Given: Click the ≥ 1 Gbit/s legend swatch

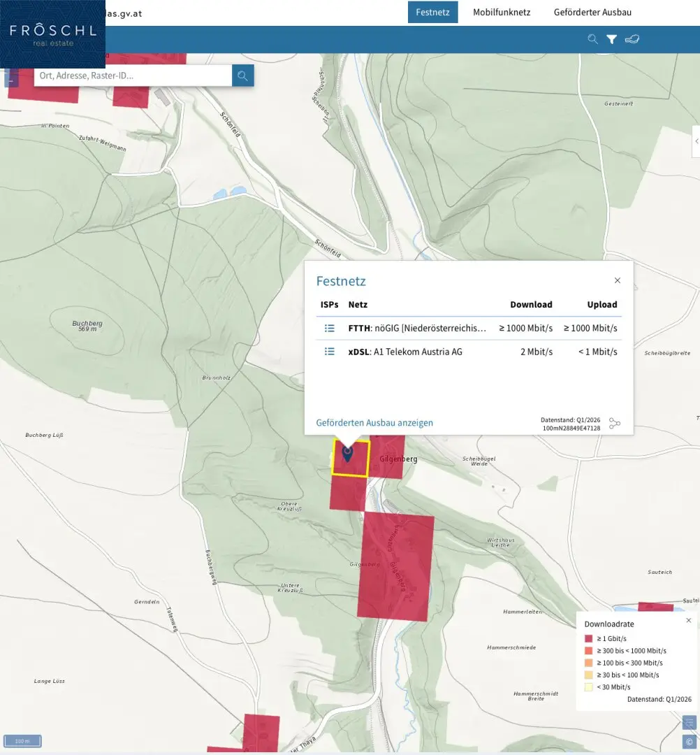Looking at the screenshot, I should [x=588, y=638].
